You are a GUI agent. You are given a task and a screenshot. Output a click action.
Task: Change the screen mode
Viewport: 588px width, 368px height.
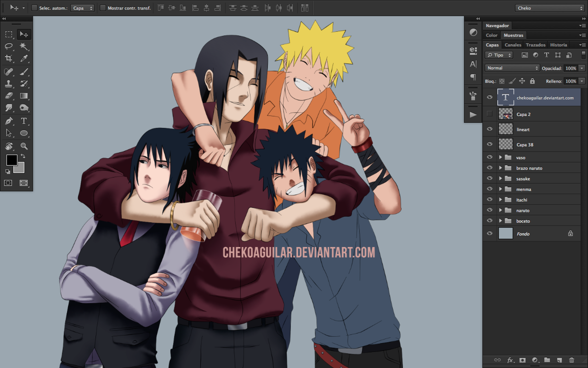pos(24,183)
